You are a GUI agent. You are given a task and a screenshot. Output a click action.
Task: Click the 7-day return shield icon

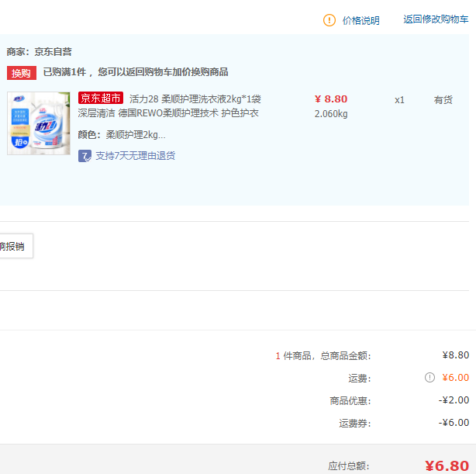click(85, 156)
